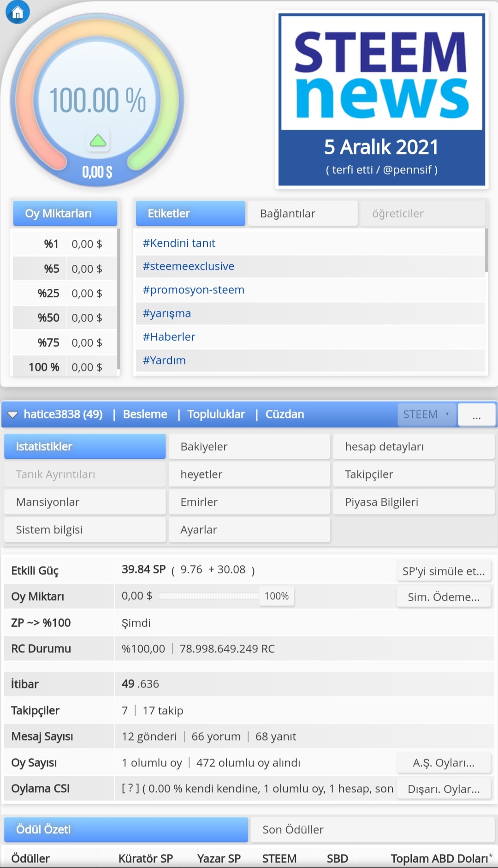Click the Sim. Ödeme... button
498x868 pixels.
click(444, 597)
